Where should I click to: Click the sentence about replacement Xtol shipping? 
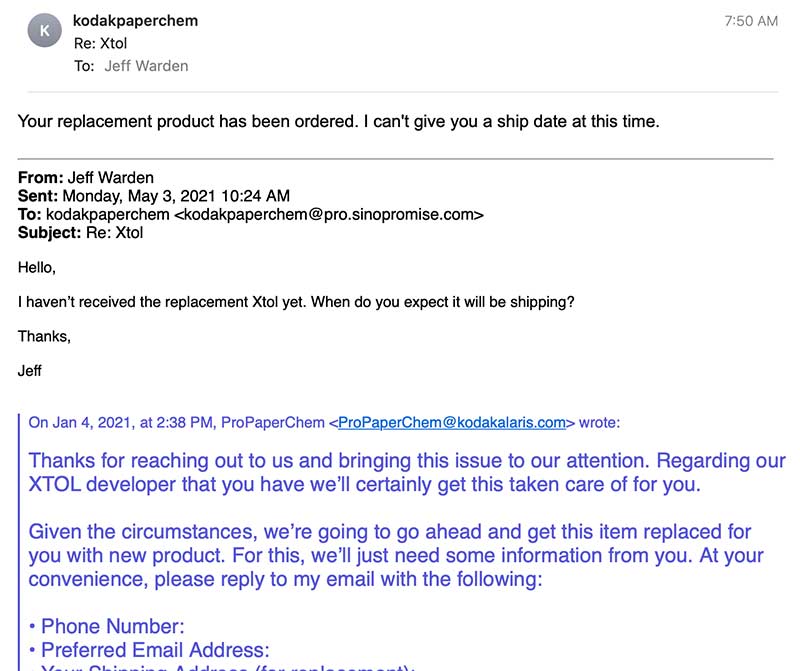click(x=296, y=302)
